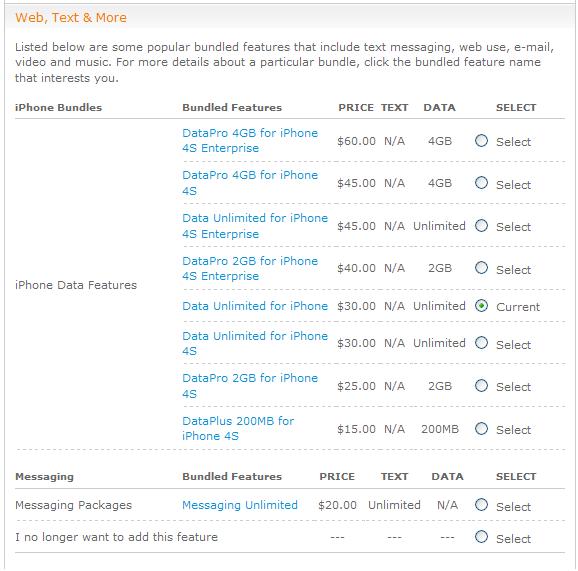578x571 pixels.
Task: Select the DataPlus 200MB $15.00 radio button
Action: coord(481,428)
